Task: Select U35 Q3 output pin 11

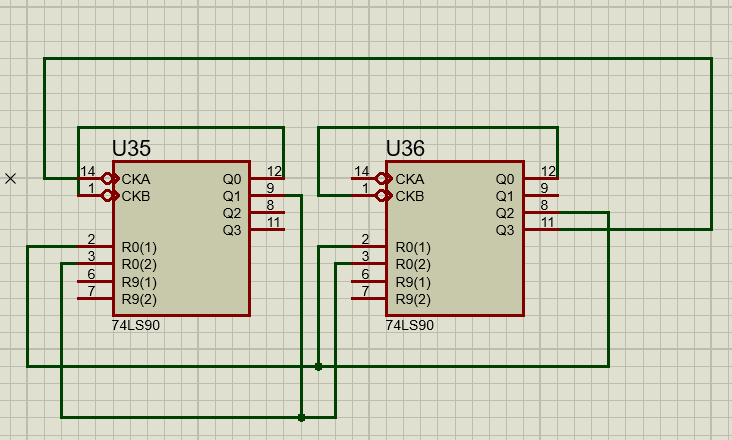Action: click(x=267, y=230)
